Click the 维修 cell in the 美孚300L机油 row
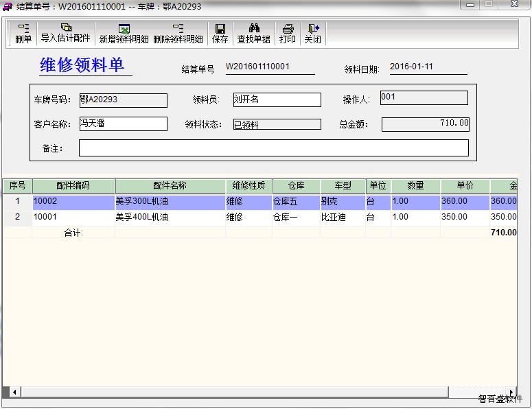Image resolution: width=532 pixels, height=409 pixels. click(x=248, y=202)
